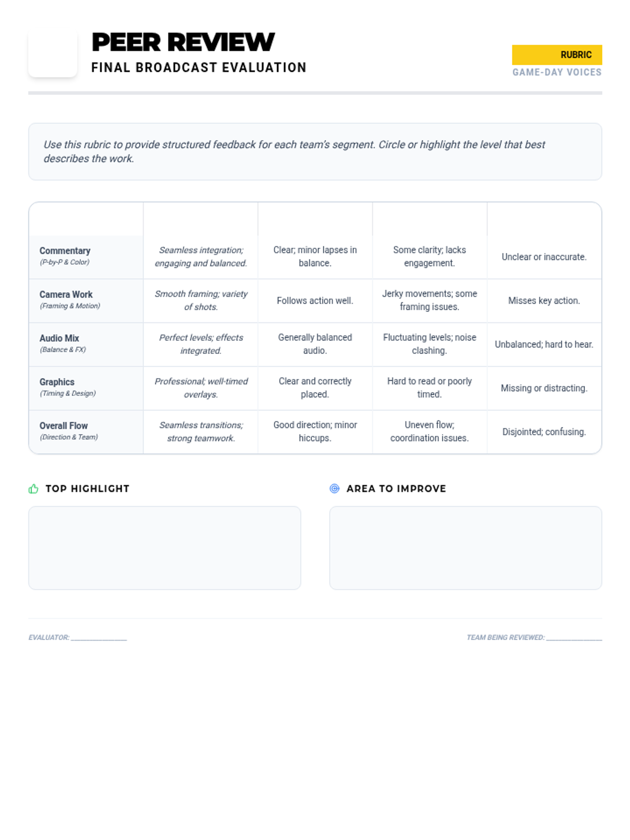The image size is (630, 840).
Task: Click the thumbs-up icon beside Top Highlight
Action: click(34, 489)
